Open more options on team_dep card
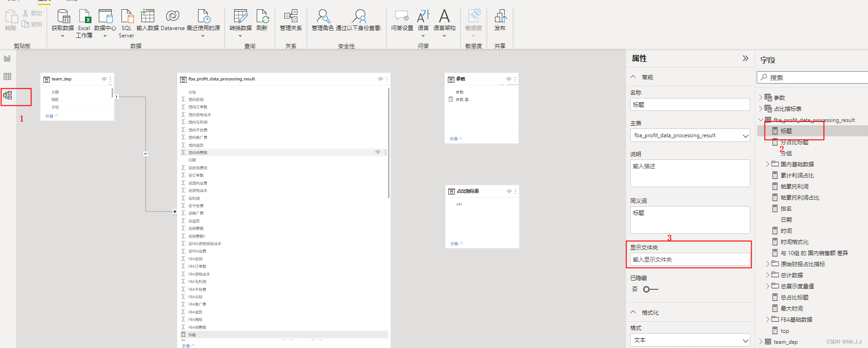The width and height of the screenshot is (868, 348). [x=110, y=79]
